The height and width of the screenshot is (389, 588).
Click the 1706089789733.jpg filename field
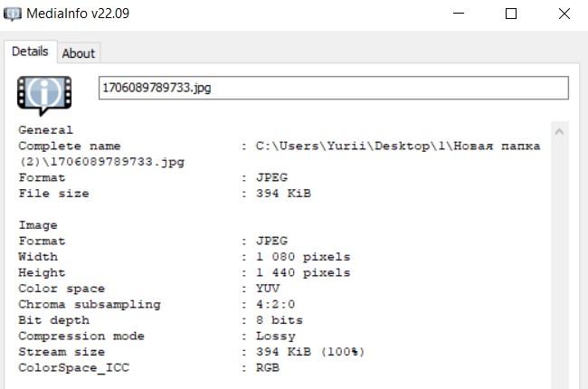(333, 88)
